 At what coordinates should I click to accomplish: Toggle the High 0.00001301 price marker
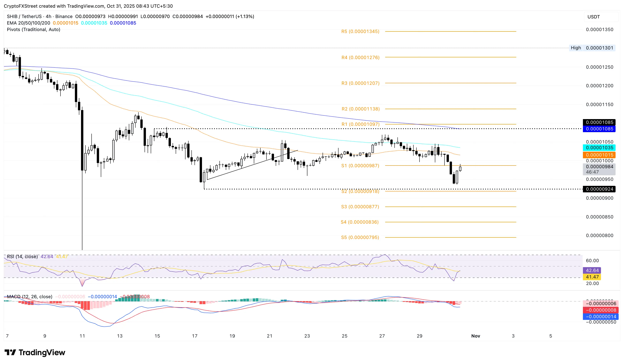click(592, 48)
